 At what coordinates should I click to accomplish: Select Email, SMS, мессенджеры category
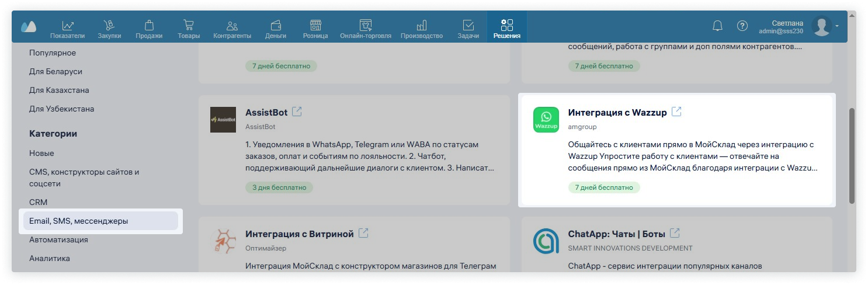click(x=100, y=221)
